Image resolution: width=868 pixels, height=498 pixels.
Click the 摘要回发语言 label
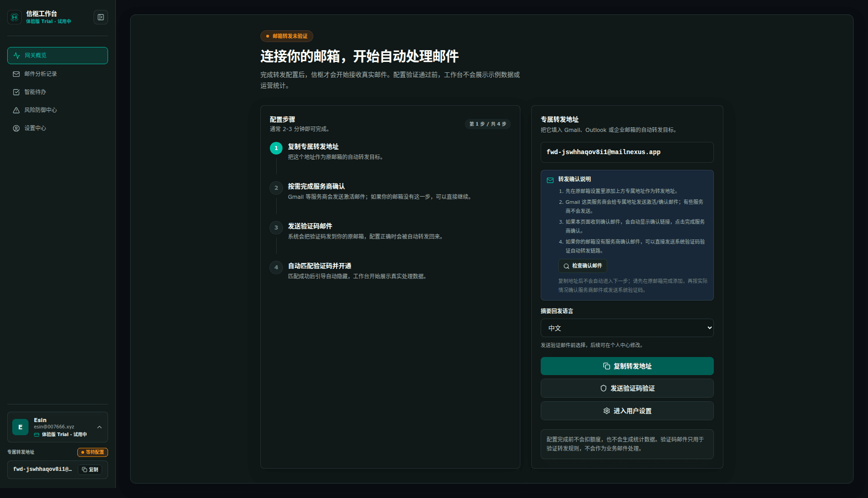point(557,311)
